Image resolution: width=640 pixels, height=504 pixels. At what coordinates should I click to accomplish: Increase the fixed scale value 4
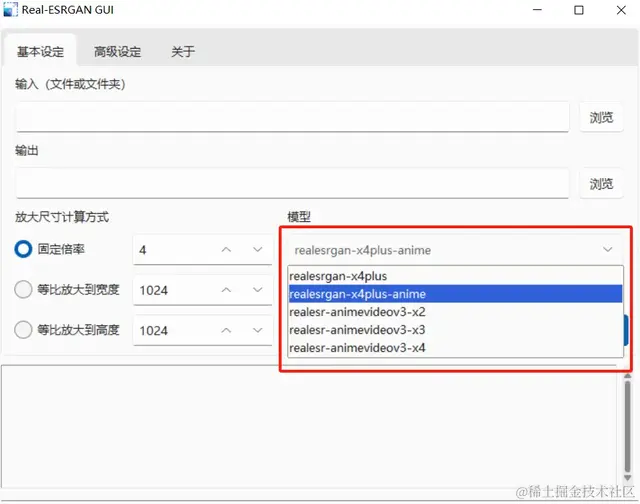(x=227, y=249)
